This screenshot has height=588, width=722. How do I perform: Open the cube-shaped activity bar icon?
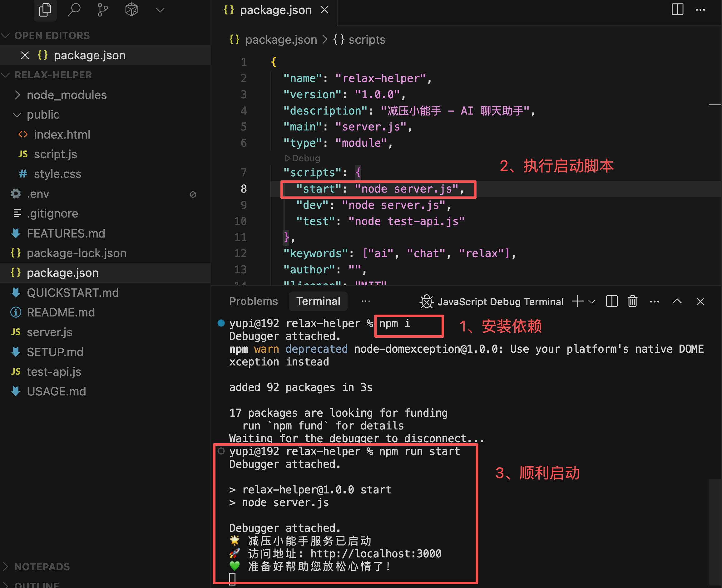(x=131, y=10)
